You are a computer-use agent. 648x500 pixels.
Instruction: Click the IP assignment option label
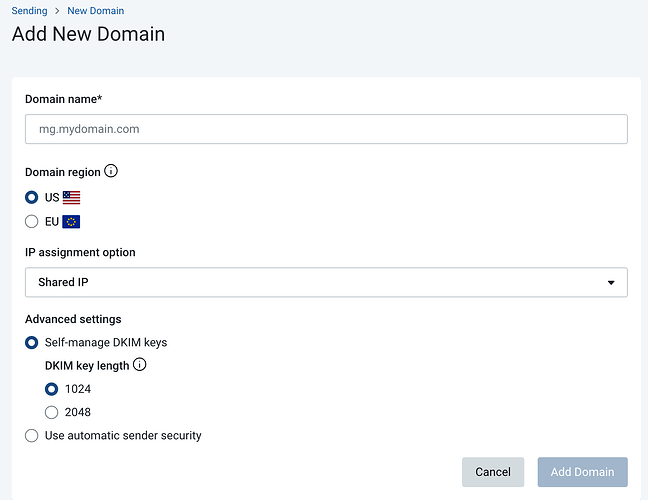click(80, 252)
